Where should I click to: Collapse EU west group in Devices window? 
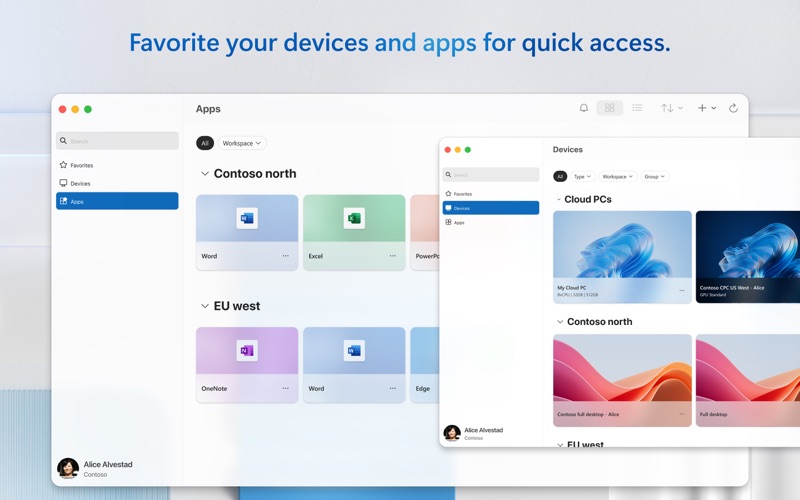560,445
